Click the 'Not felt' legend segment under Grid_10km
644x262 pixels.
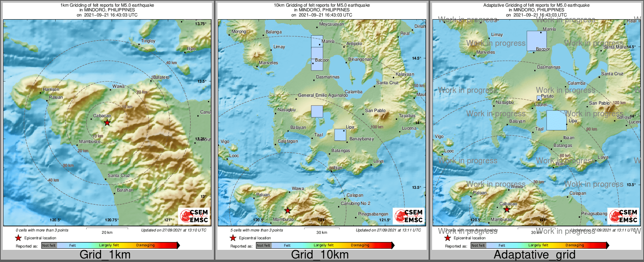(x=264, y=245)
